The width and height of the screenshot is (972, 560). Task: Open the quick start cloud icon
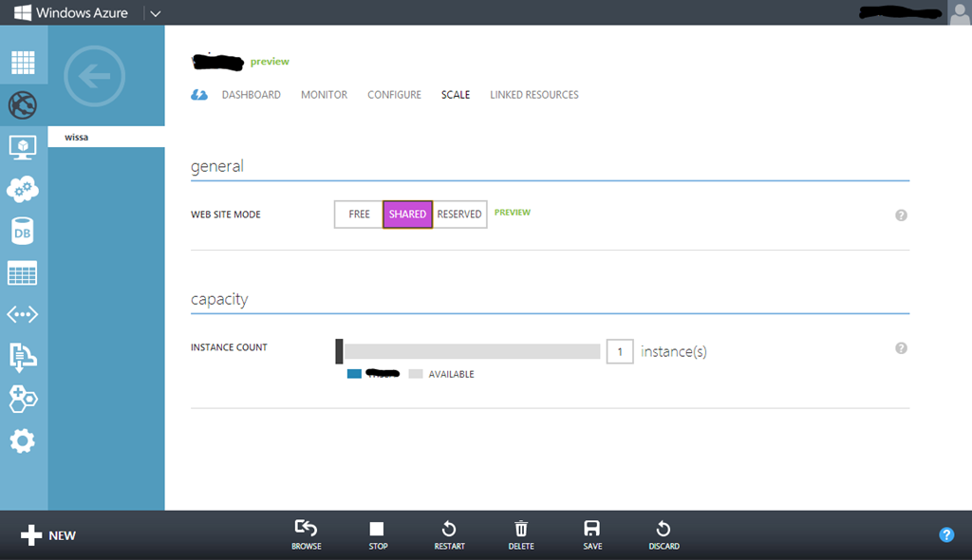tap(199, 95)
